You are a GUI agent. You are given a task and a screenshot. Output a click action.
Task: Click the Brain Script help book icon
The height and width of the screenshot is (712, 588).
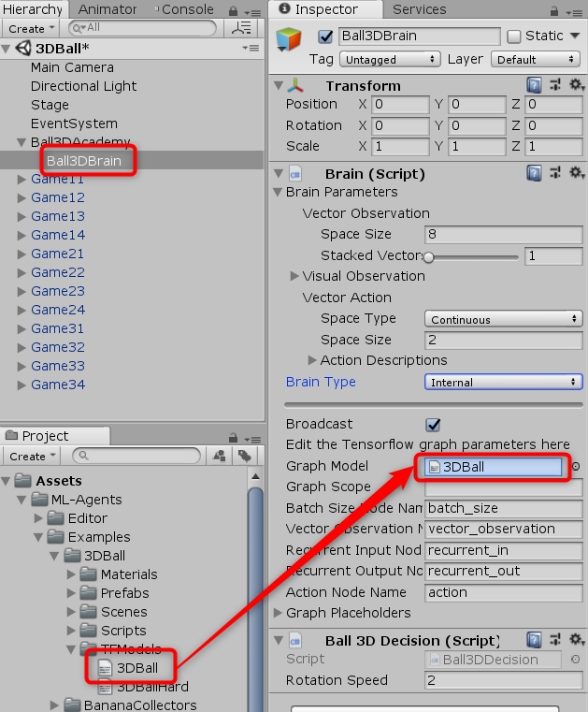pos(534,173)
